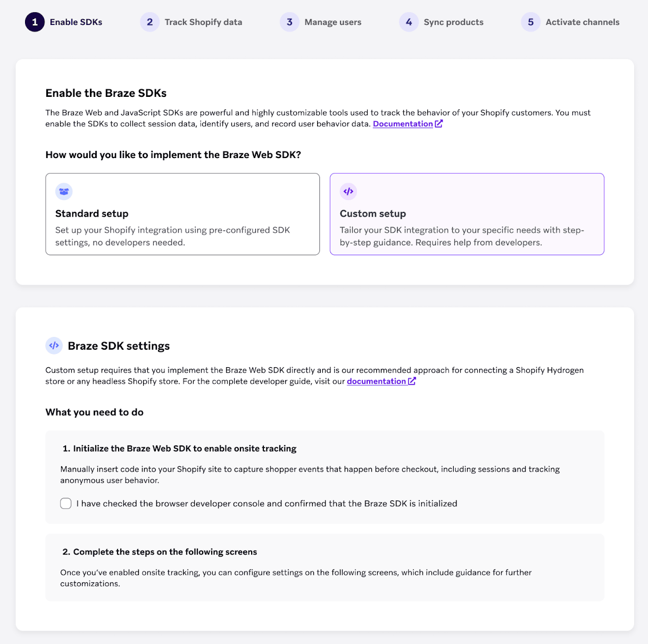This screenshot has height=644, width=648.
Task: Check the Braze SDK initialized confirmation checkbox
Action: point(66,503)
